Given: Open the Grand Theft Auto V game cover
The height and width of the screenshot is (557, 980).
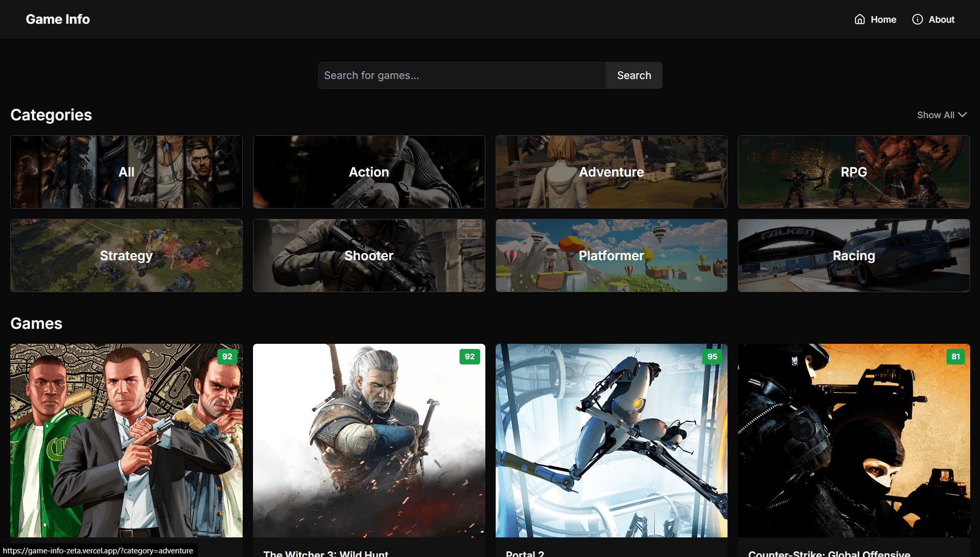Looking at the screenshot, I should pos(127,440).
